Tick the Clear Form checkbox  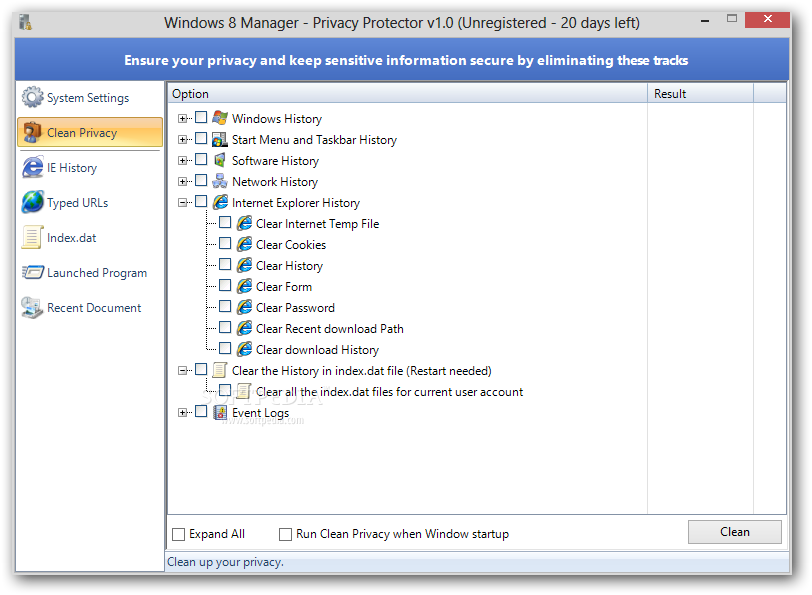point(225,285)
